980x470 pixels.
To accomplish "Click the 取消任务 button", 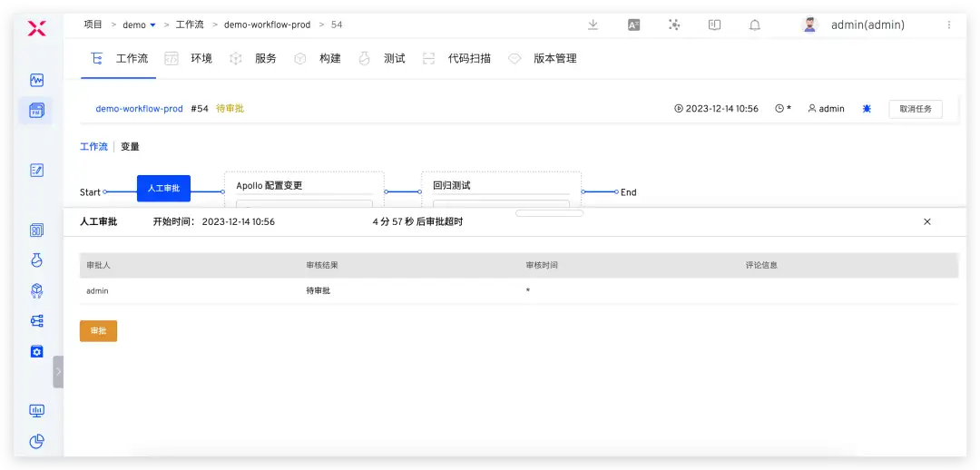I will 916,109.
